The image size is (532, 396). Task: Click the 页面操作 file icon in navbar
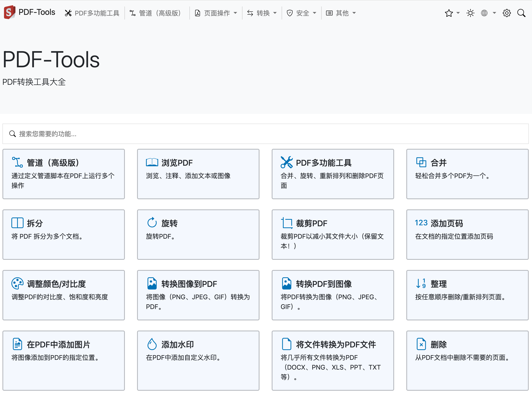(198, 13)
